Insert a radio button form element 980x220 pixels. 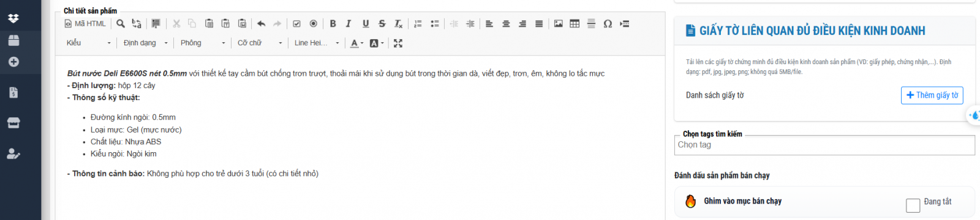(313, 24)
